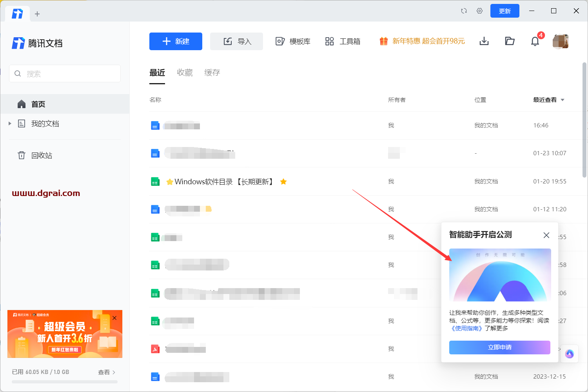Screen dimensions: 588x392
Task: Click the sheet icon of Windows软件目录 row
Action: (x=155, y=181)
